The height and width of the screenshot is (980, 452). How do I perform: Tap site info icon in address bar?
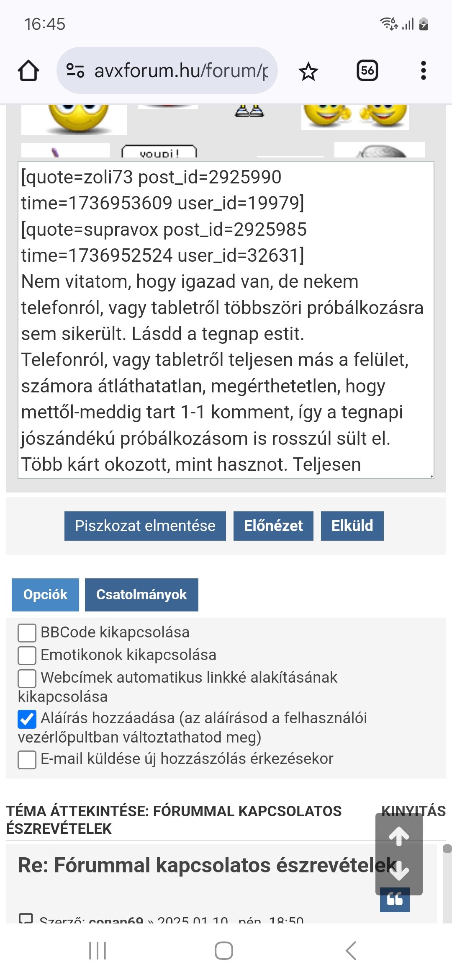click(x=75, y=70)
